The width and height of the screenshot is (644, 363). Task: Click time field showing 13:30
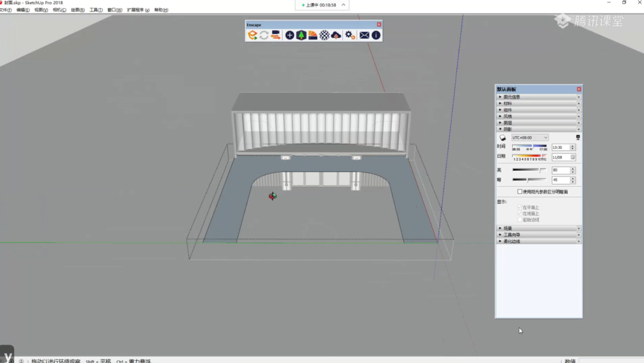[561, 147]
